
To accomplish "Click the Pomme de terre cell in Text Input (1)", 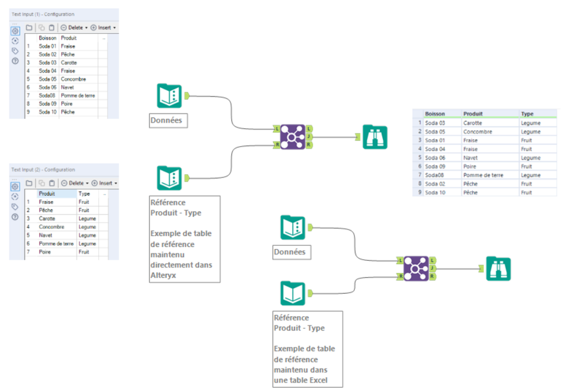I will [78, 96].
